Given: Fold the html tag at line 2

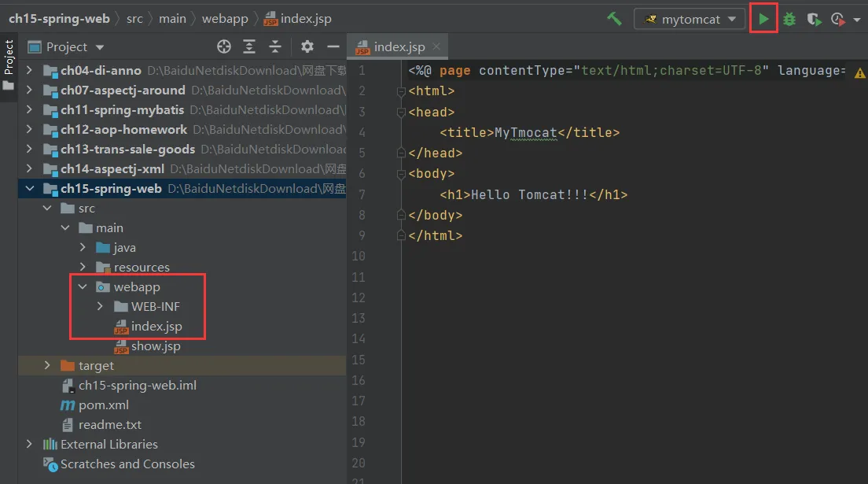Looking at the screenshot, I should point(401,91).
